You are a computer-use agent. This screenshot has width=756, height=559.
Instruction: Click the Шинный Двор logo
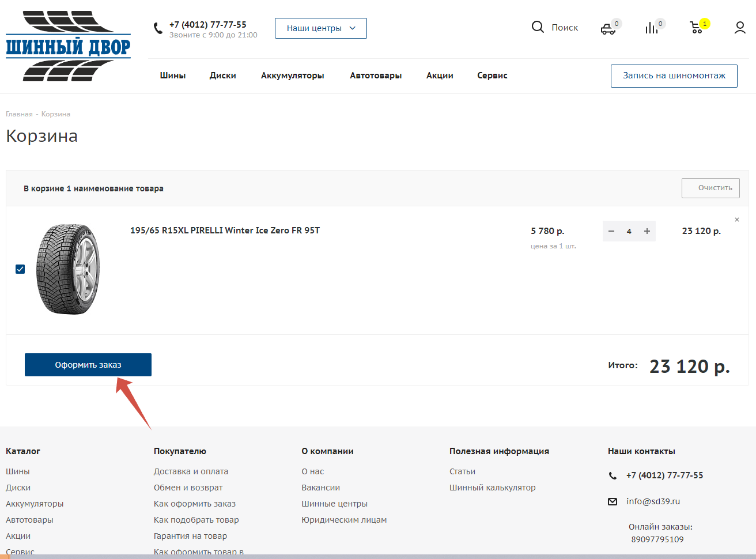pos(68,46)
